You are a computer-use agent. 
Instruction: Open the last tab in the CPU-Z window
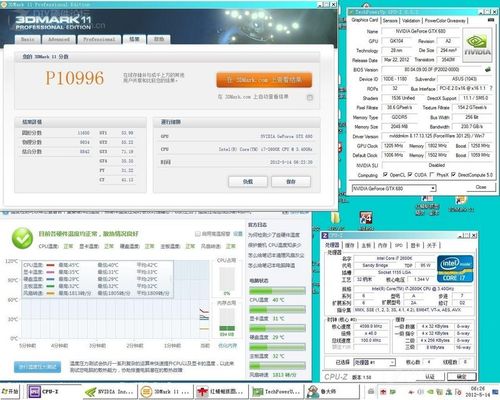point(431,245)
